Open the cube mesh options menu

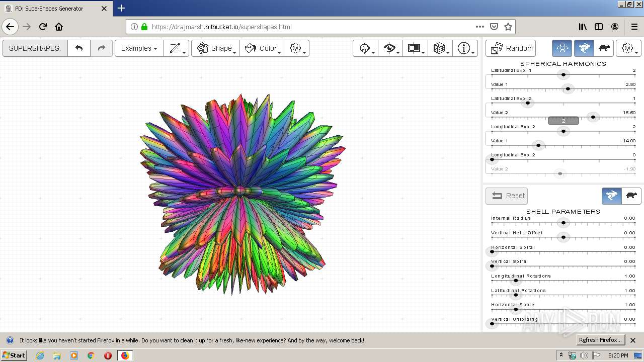440,48
